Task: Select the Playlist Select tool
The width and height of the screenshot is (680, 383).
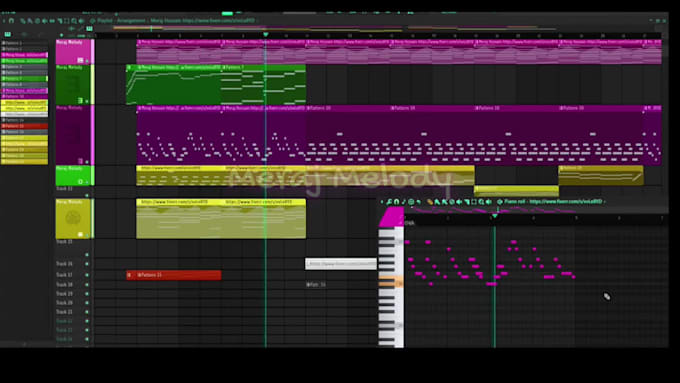Action: click(x=66, y=21)
